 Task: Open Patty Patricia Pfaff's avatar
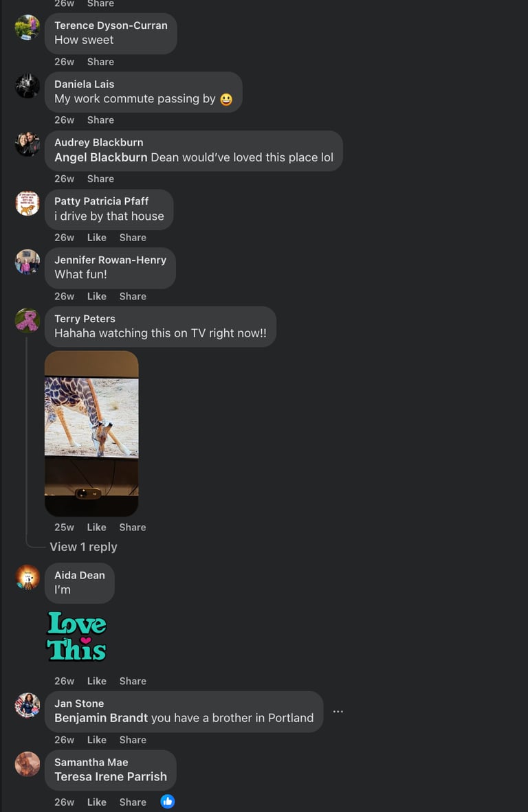point(27,203)
